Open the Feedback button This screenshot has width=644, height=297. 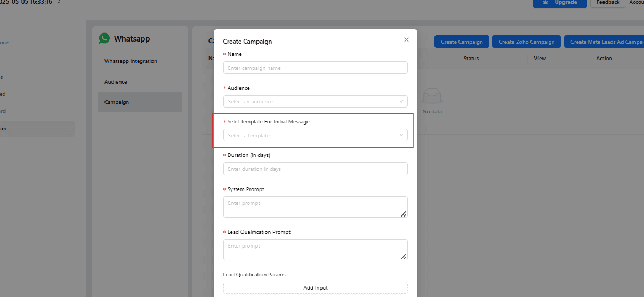point(608,3)
